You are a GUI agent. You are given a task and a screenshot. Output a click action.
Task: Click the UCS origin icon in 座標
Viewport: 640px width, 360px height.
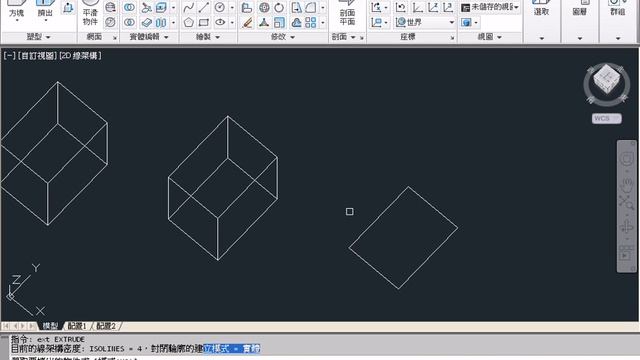(417, 7)
